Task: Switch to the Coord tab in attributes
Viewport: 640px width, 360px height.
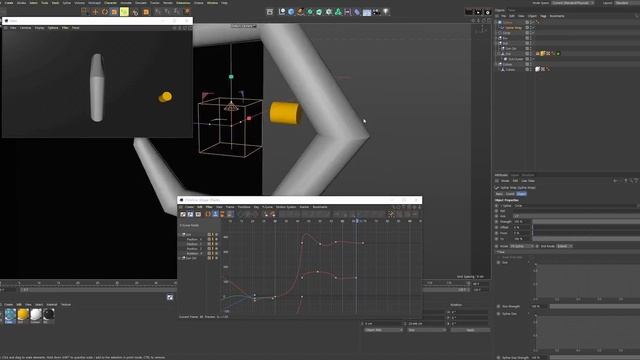Action: tap(510, 194)
